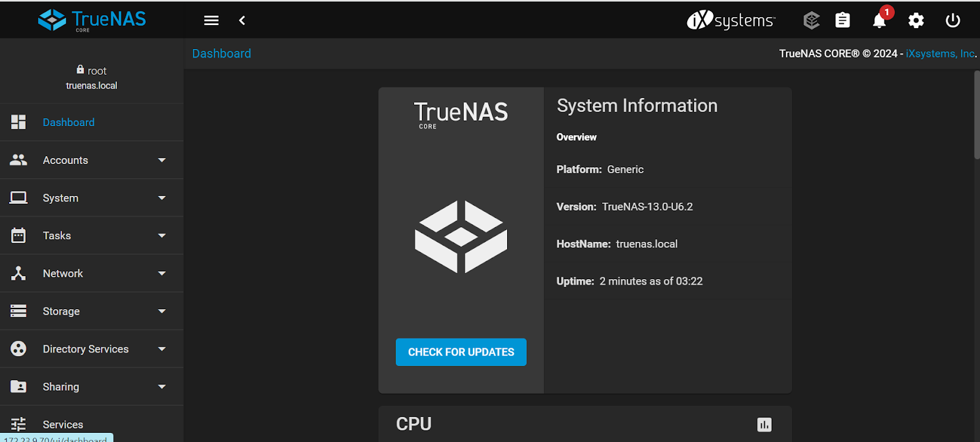Viewport: 980px width, 442px height.
Task: Open the Task Manager clipboard icon
Action: 843,20
